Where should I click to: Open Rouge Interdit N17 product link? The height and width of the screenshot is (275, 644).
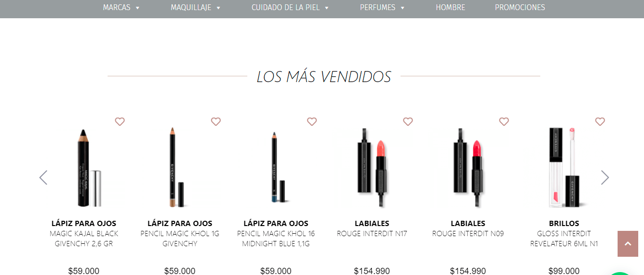pos(372,234)
